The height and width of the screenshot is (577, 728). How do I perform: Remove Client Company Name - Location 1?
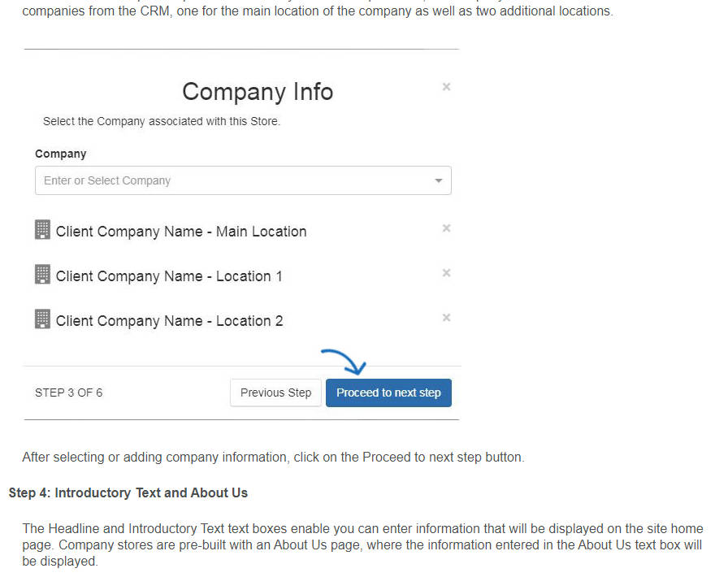(x=446, y=273)
